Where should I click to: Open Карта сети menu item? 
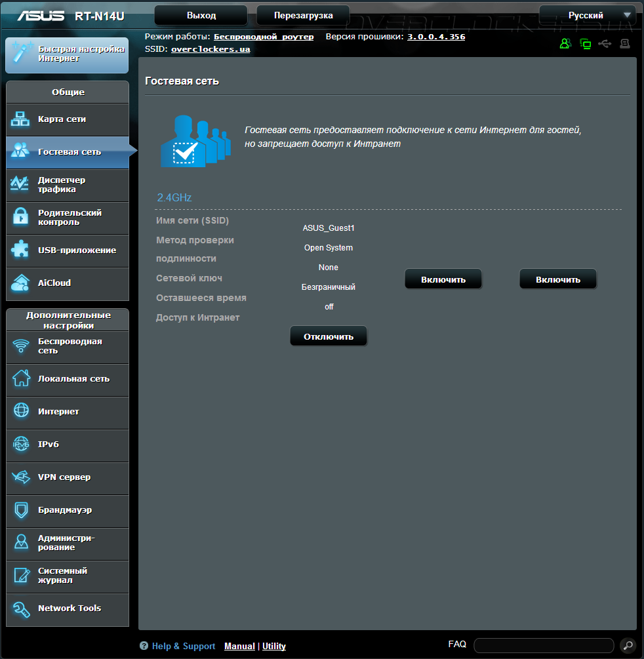[68, 119]
